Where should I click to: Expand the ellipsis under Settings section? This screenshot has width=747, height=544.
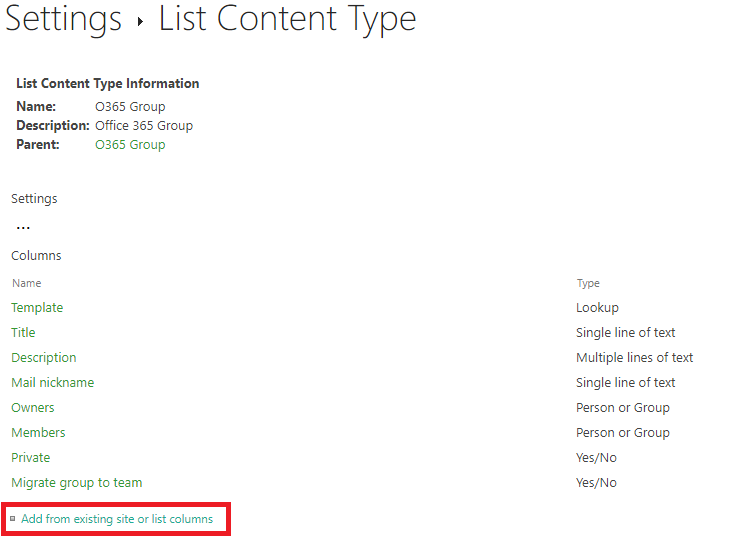tap(23, 228)
